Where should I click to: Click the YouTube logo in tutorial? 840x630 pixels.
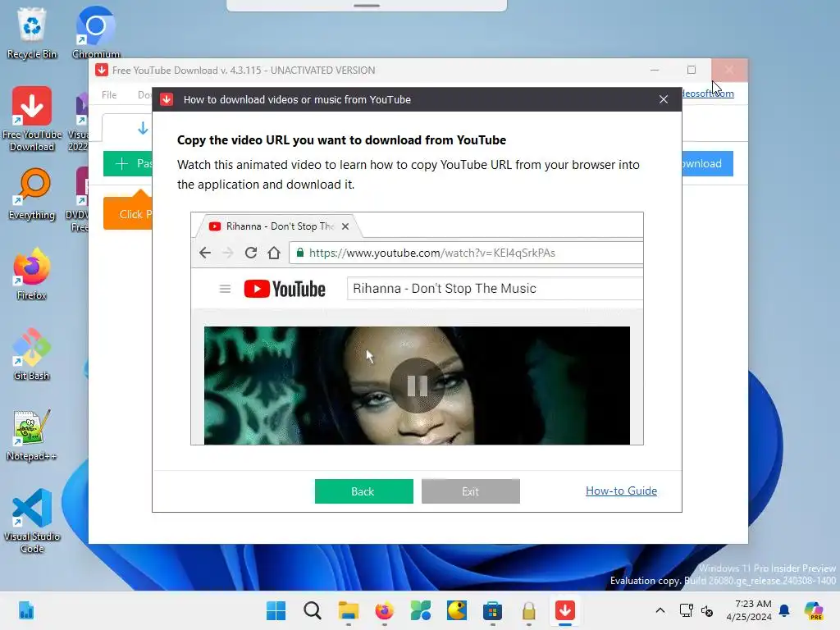[x=285, y=289]
